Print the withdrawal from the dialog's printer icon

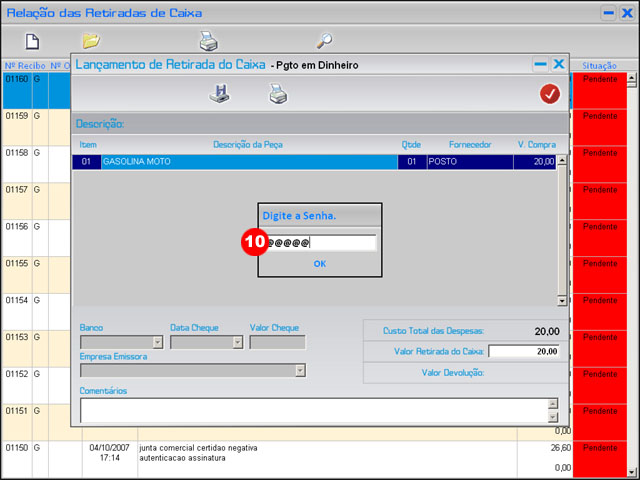click(x=278, y=94)
